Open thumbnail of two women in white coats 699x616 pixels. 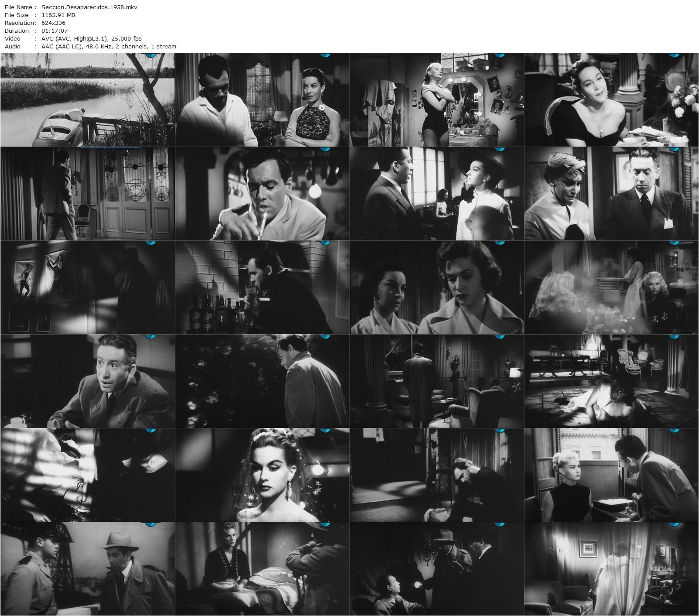[437, 287]
